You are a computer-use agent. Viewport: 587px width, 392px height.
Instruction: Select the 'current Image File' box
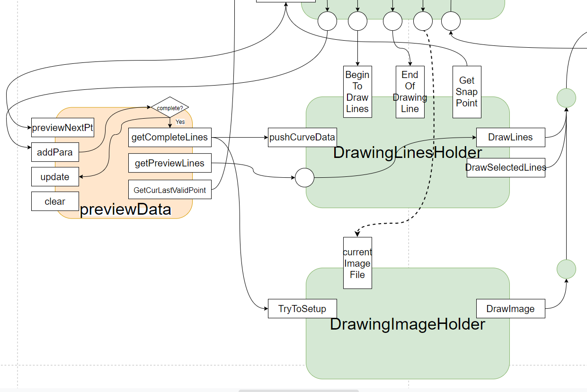pyautogui.click(x=357, y=263)
